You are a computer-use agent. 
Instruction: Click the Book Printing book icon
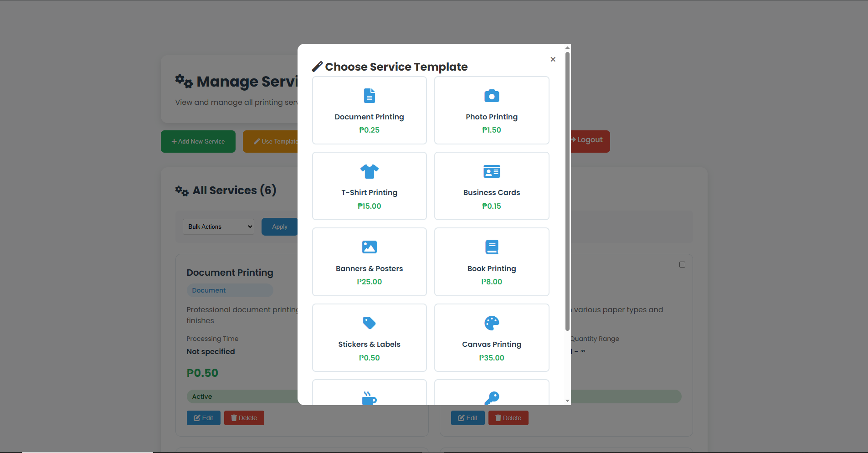point(491,247)
